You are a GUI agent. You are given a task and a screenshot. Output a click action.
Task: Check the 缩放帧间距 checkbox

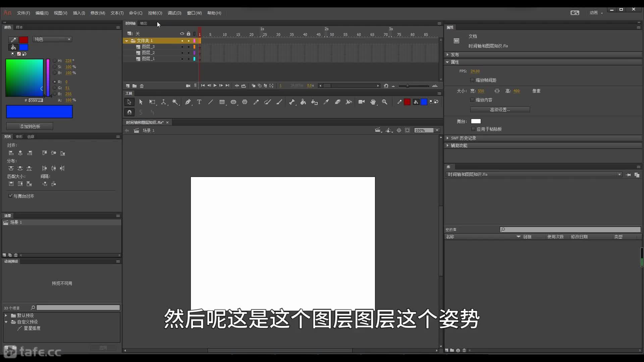point(472,80)
